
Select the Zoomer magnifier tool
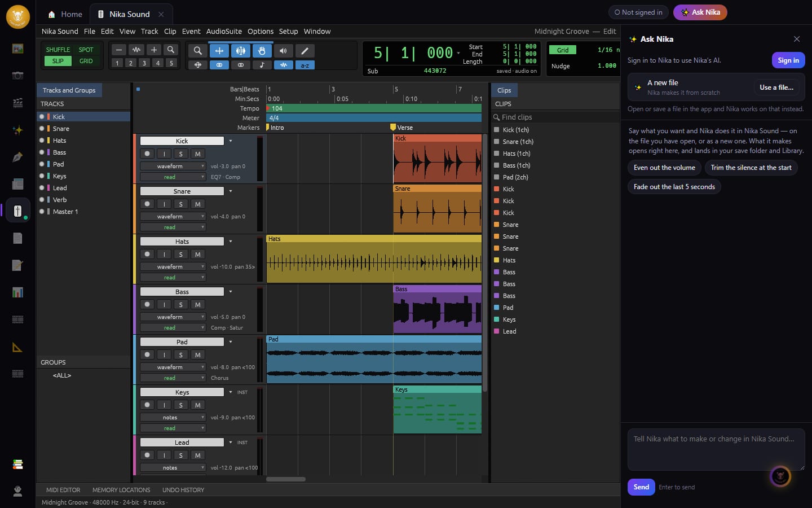click(197, 51)
